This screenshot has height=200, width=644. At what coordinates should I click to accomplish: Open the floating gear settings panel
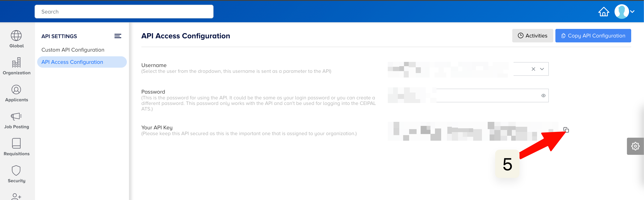tap(635, 146)
